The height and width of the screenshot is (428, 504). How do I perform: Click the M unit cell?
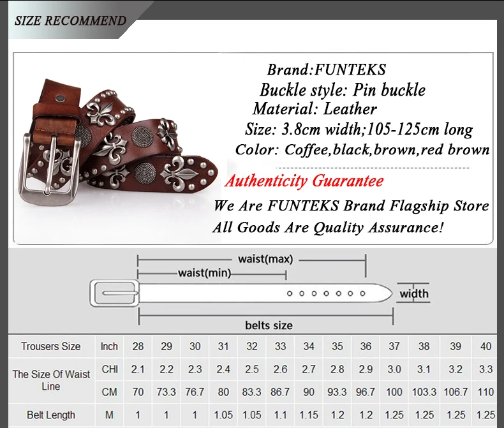click(109, 415)
